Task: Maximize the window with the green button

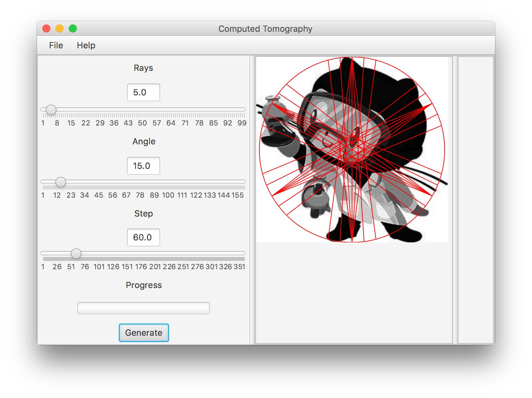Action: pos(73,29)
